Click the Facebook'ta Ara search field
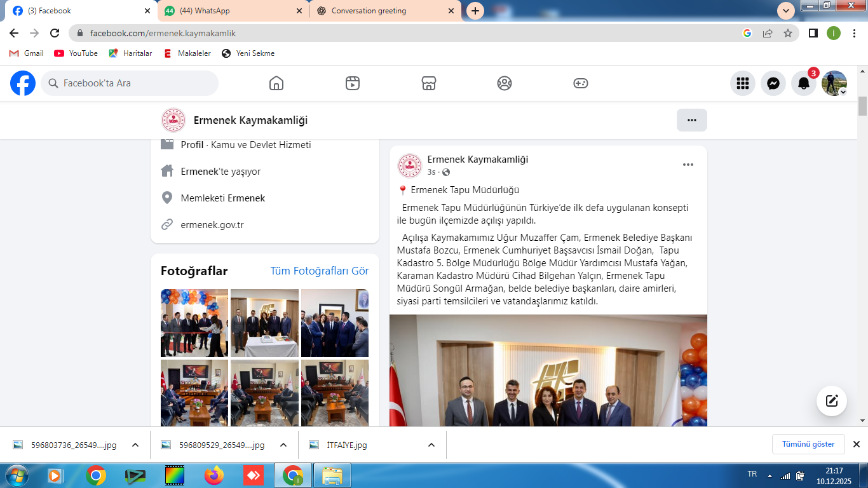Image resolution: width=868 pixels, height=488 pixels. click(x=130, y=83)
